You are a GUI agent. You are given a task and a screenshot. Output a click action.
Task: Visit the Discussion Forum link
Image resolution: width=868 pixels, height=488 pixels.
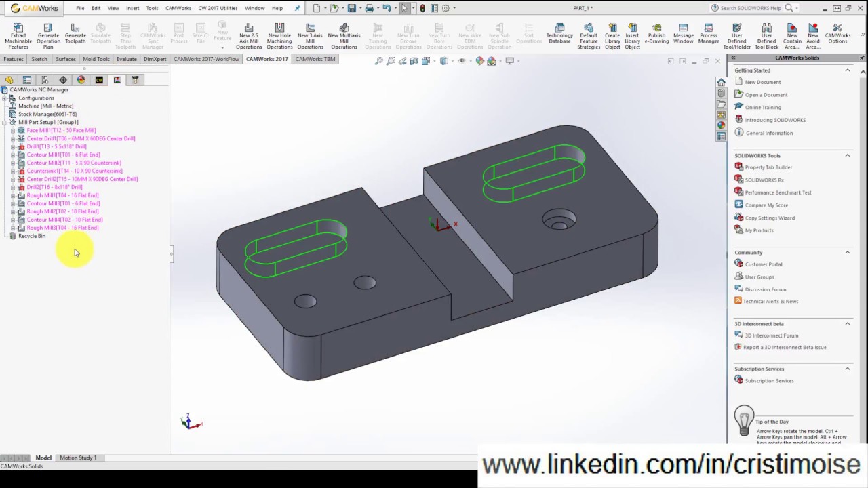click(766, 290)
